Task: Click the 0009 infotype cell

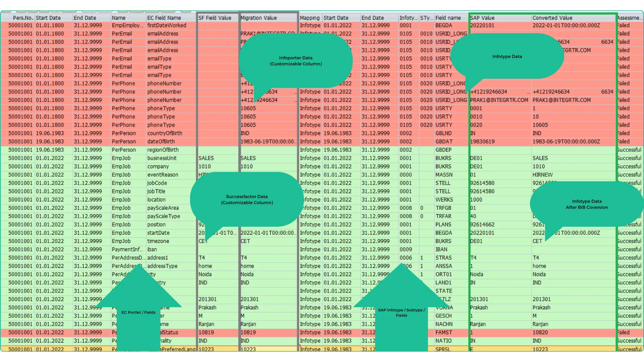Action: (409, 250)
